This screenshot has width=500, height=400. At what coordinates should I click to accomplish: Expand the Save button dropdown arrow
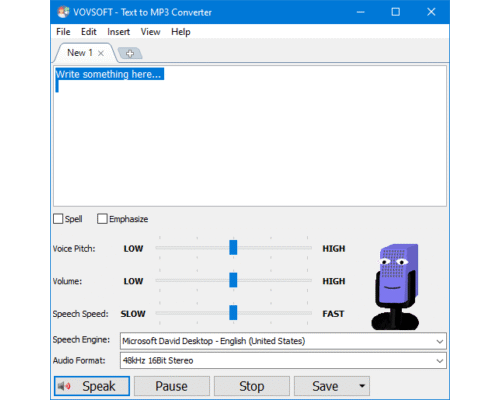pyautogui.click(x=362, y=386)
